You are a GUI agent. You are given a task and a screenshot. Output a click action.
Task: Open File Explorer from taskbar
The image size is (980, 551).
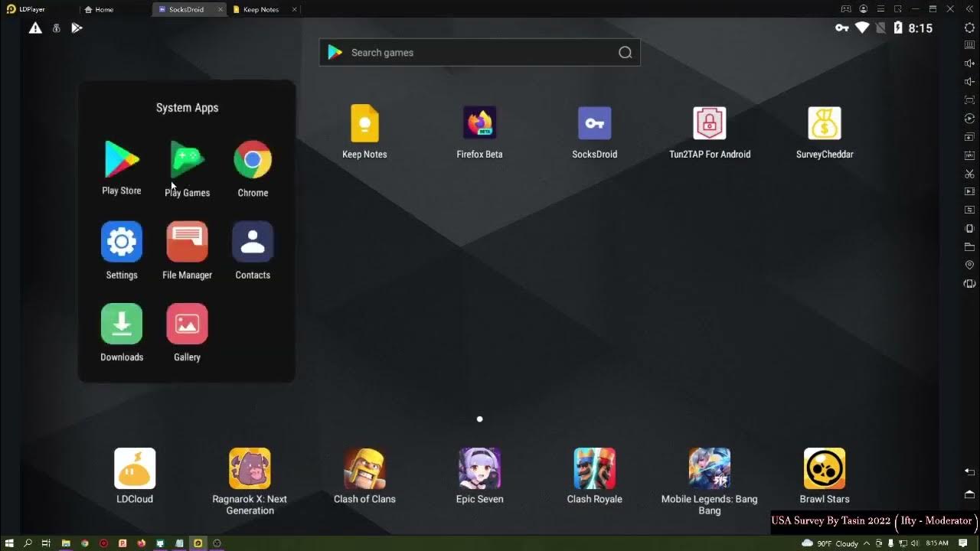coord(66,543)
